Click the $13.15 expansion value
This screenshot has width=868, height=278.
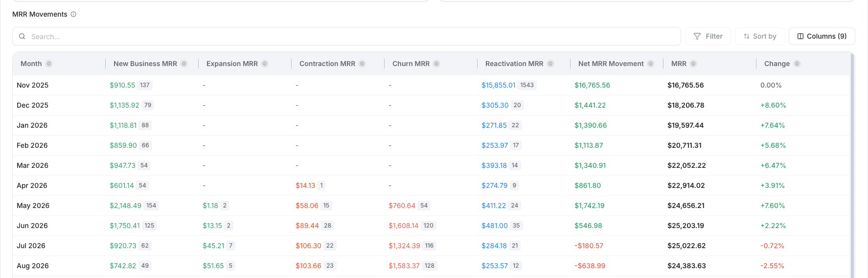(212, 226)
